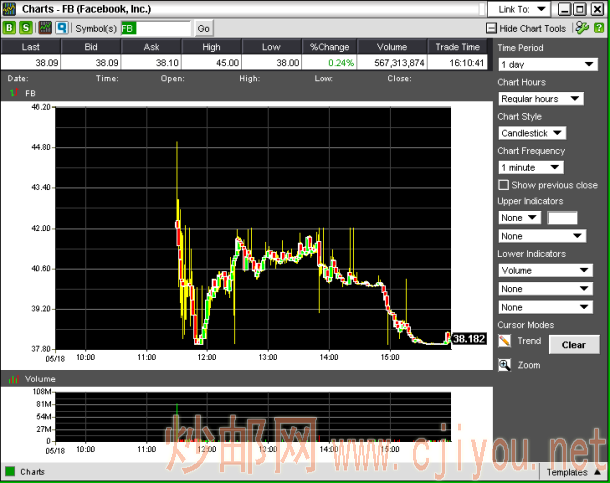Click Hide Chart Tools label
The image size is (610, 483).
coord(532,28)
